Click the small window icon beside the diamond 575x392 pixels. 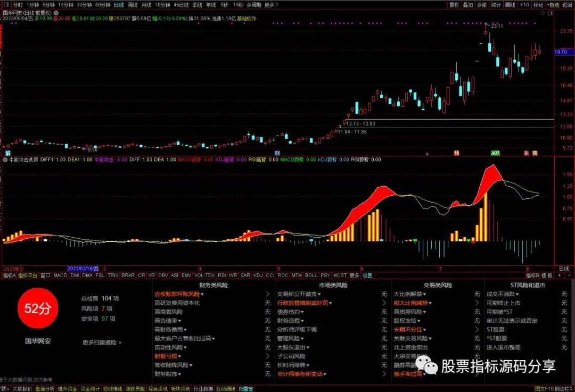click(550, 13)
